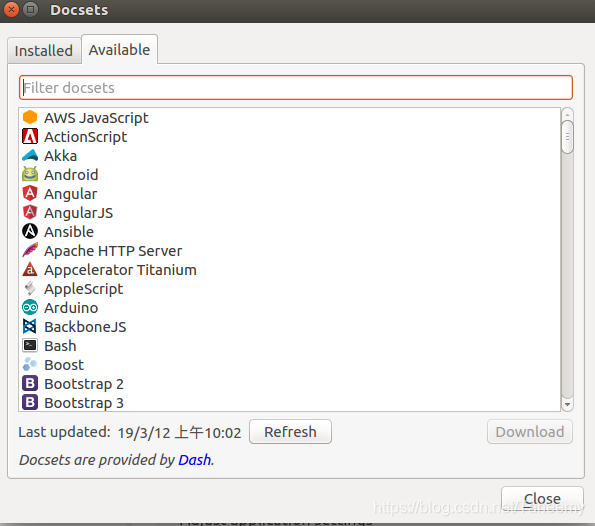Image resolution: width=595 pixels, height=526 pixels.
Task: Select the AppleScript icon
Action: click(30, 288)
